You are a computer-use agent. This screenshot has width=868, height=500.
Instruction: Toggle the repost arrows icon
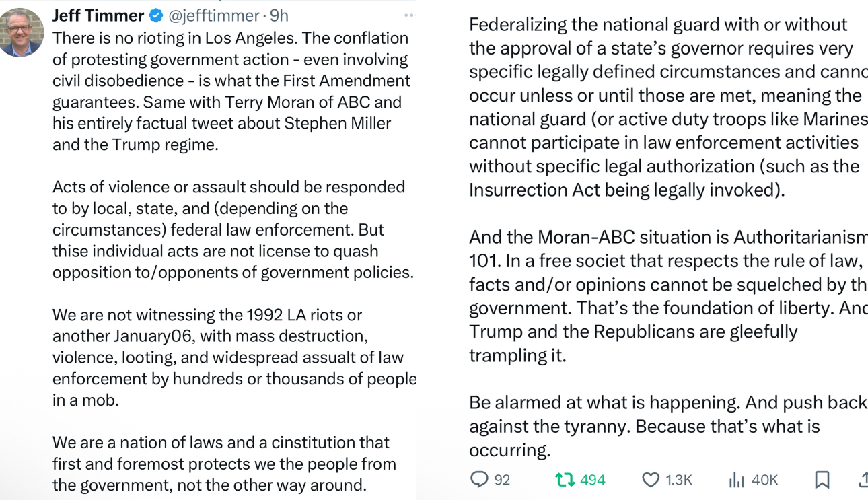564,480
